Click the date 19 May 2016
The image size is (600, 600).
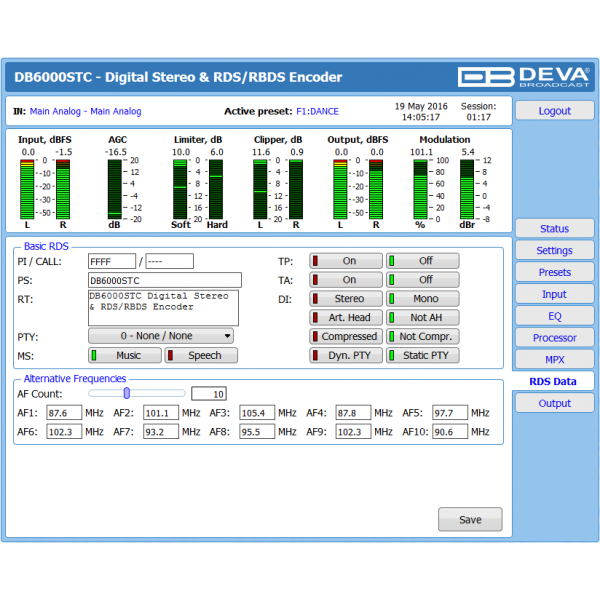pos(421,106)
